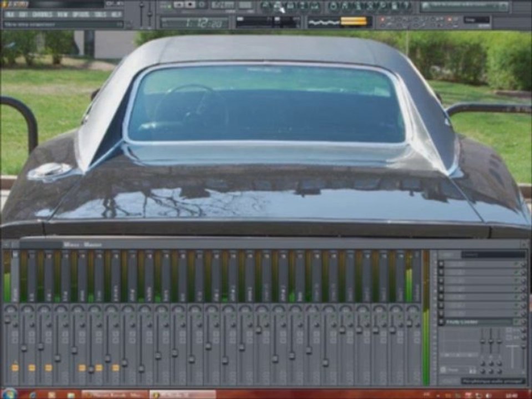Open the TOOLS menu

100,14
